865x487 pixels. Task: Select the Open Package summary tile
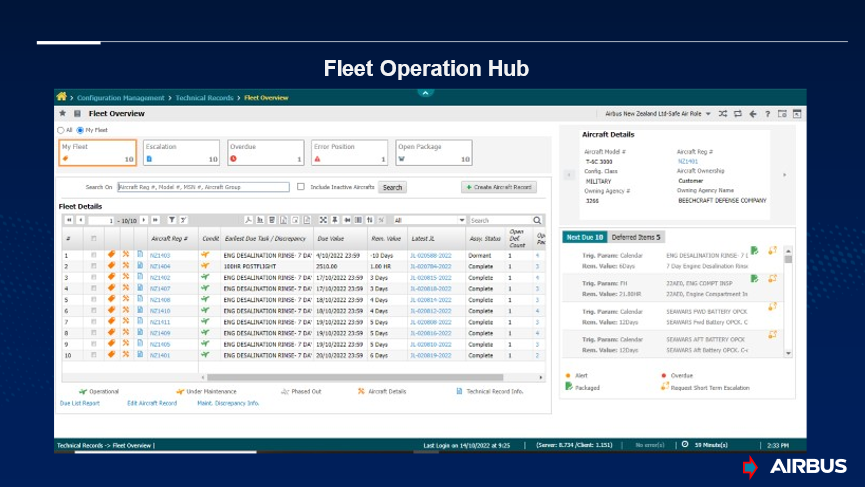(x=434, y=152)
